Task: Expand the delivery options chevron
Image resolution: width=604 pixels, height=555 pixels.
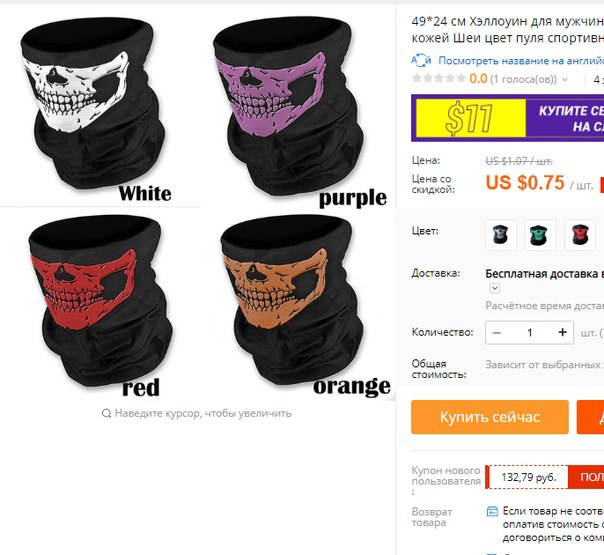Action: pyautogui.click(x=495, y=288)
